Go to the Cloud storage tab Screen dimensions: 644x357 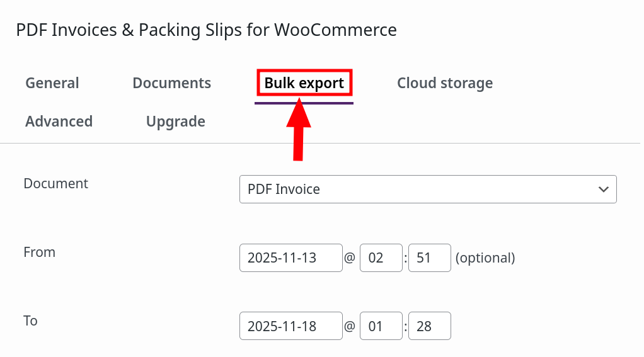444,83
